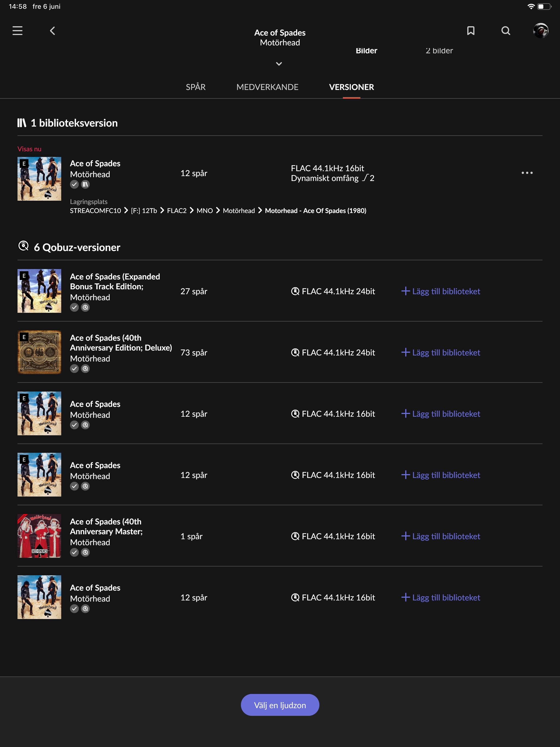Add Expanded Bonus Track Edition to library
This screenshot has width=560, height=747.
[441, 291]
